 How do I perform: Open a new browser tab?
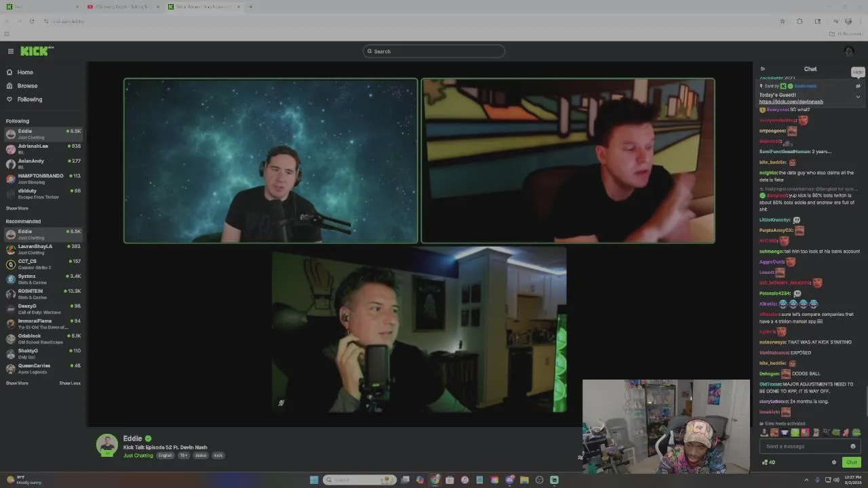point(250,7)
